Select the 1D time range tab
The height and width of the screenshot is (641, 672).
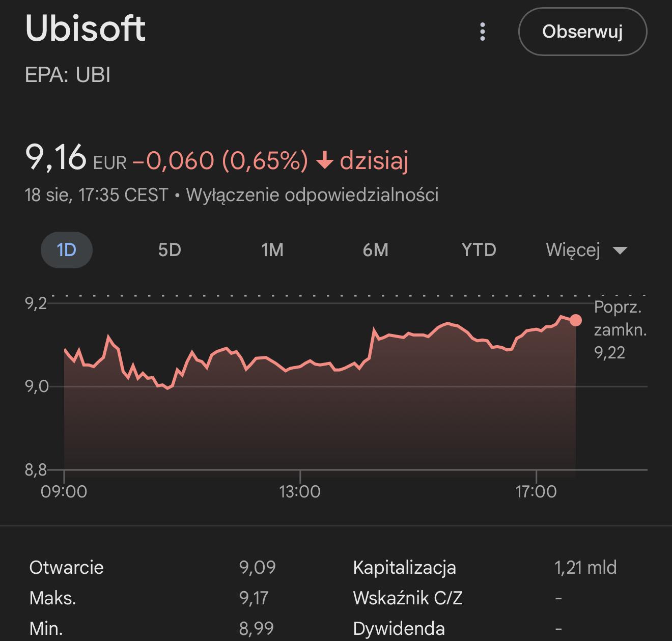(66, 250)
